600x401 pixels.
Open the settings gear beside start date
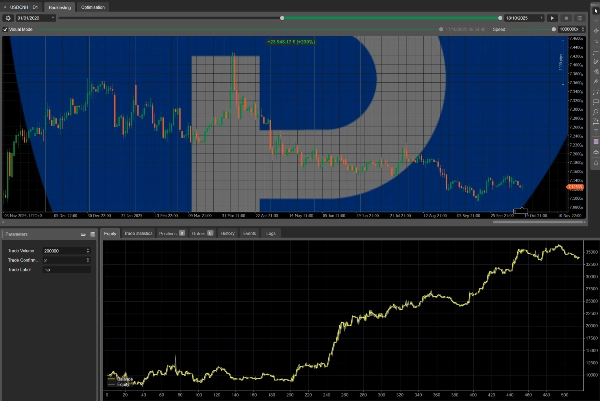[8, 18]
